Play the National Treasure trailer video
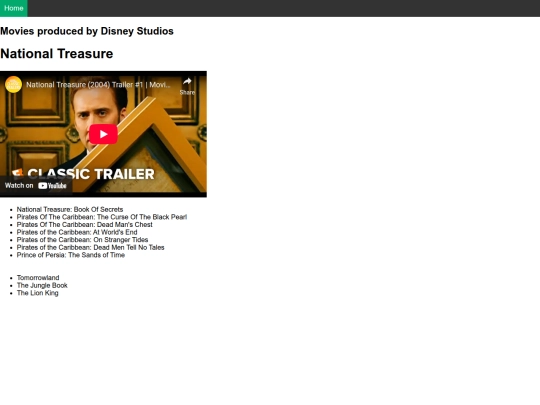 [103, 134]
